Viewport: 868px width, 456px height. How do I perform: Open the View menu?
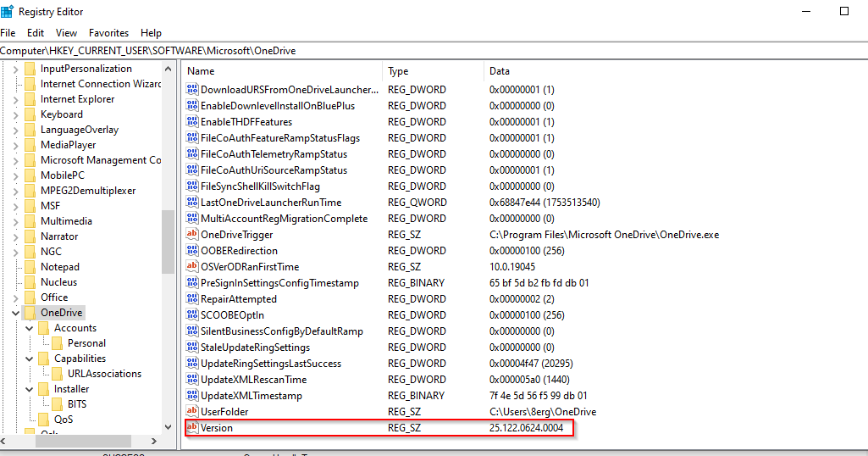coord(66,33)
